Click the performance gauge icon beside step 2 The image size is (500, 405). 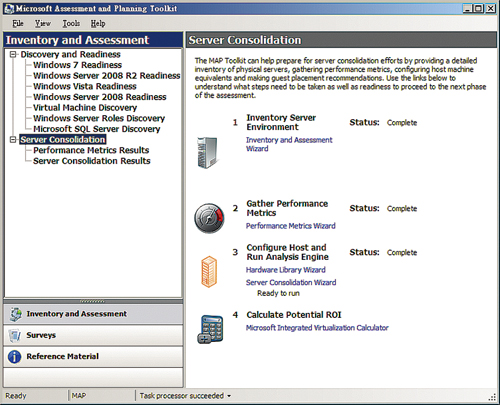pyautogui.click(x=209, y=218)
